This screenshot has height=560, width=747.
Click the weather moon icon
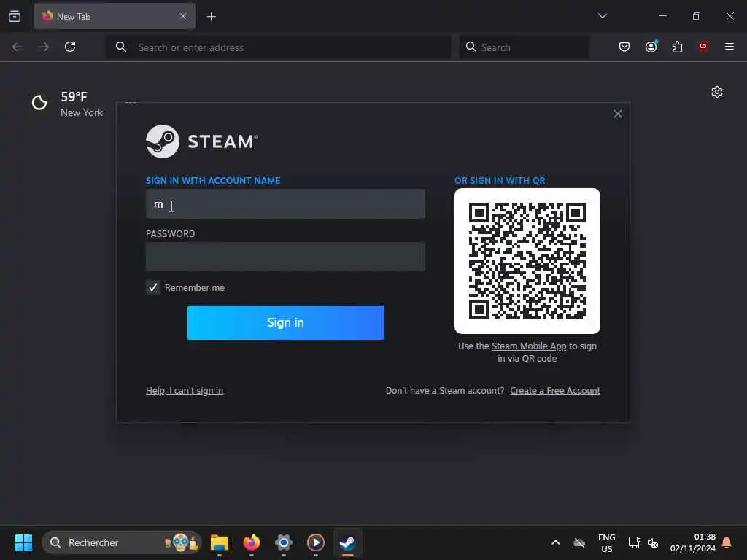click(x=39, y=102)
